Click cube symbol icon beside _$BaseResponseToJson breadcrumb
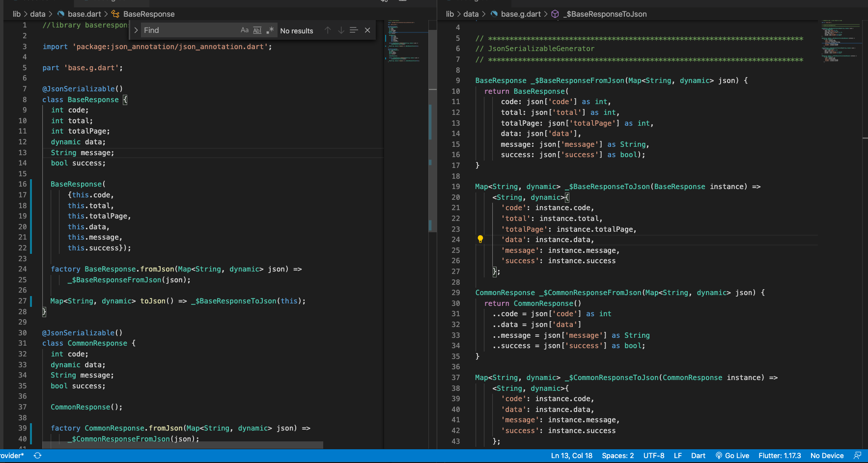The image size is (868, 463). point(555,14)
